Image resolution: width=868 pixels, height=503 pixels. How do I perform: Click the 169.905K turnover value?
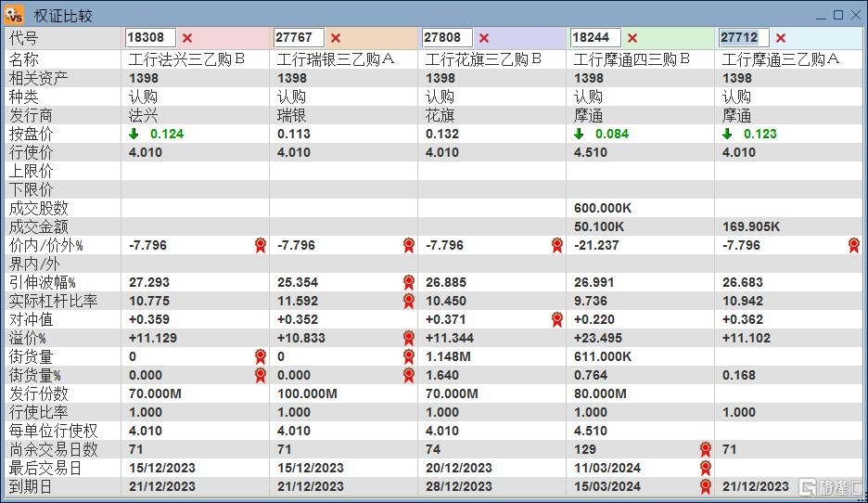[x=750, y=226]
